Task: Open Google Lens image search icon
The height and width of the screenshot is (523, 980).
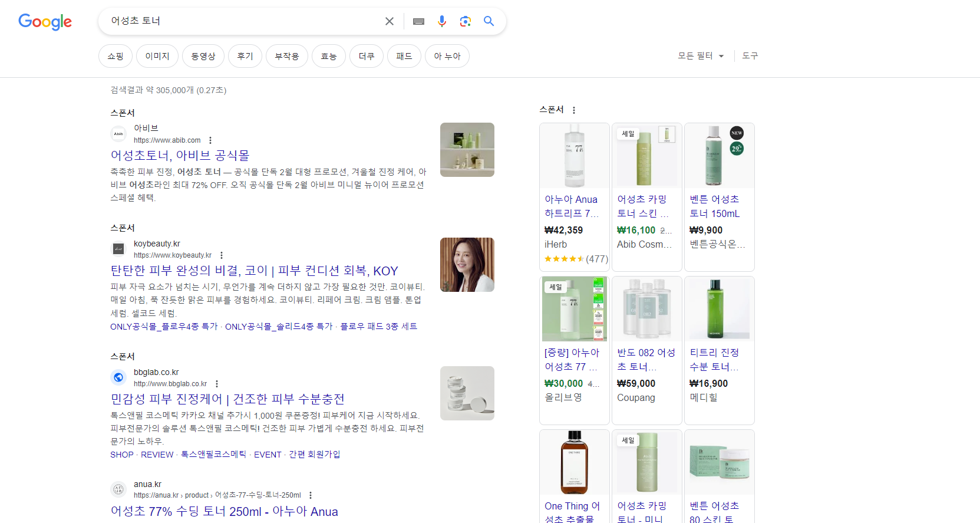Action: tap(466, 21)
